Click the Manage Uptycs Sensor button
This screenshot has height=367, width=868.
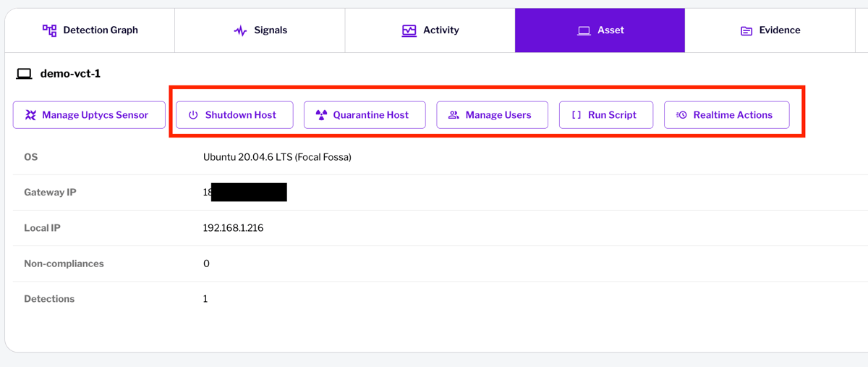click(x=89, y=115)
